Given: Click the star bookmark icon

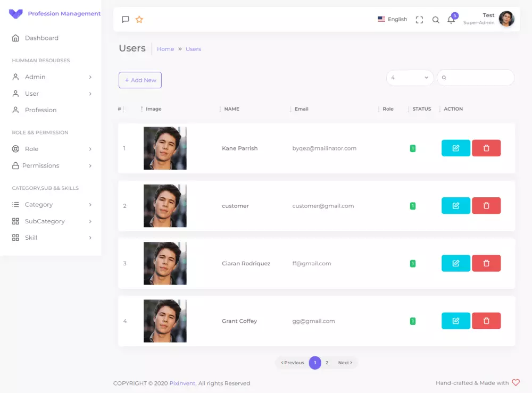Looking at the screenshot, I should (139, 19).
